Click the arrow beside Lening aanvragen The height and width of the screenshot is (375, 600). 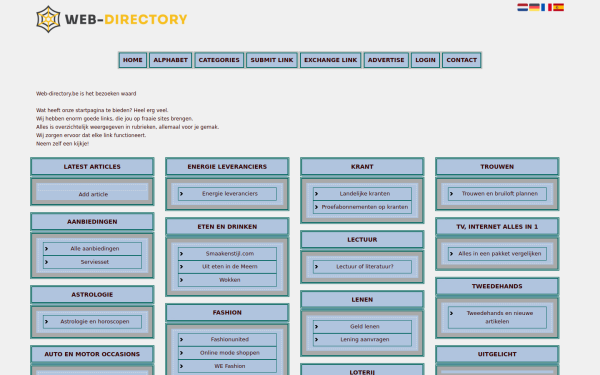click(x=316, y=339)
